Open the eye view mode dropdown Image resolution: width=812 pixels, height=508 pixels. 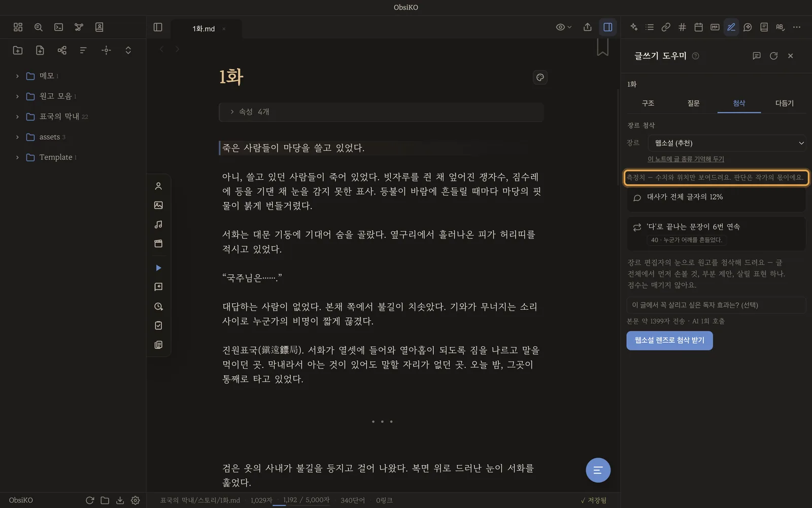pos(563,27)
